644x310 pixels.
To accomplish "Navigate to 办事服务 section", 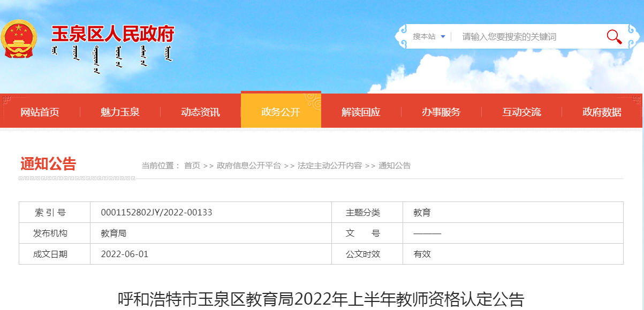I will (x=441, y=112).
